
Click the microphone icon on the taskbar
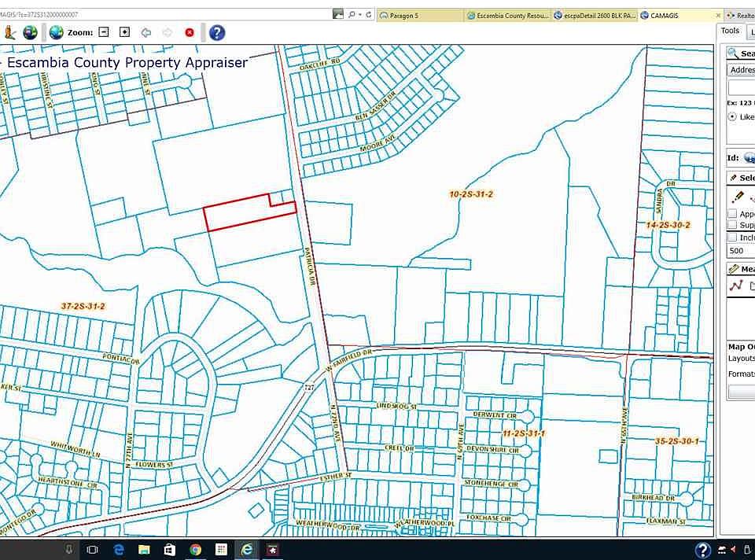coord(69,550)
